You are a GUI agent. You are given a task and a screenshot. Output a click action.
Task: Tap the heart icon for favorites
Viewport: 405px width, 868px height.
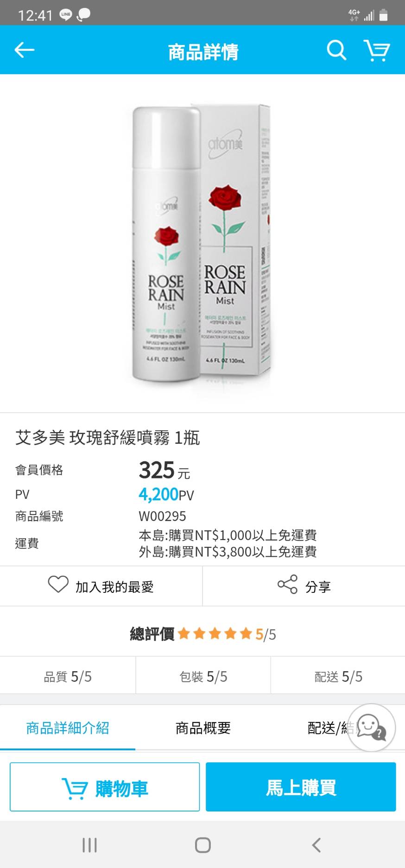pyautogui.click(x=58, y=584)
